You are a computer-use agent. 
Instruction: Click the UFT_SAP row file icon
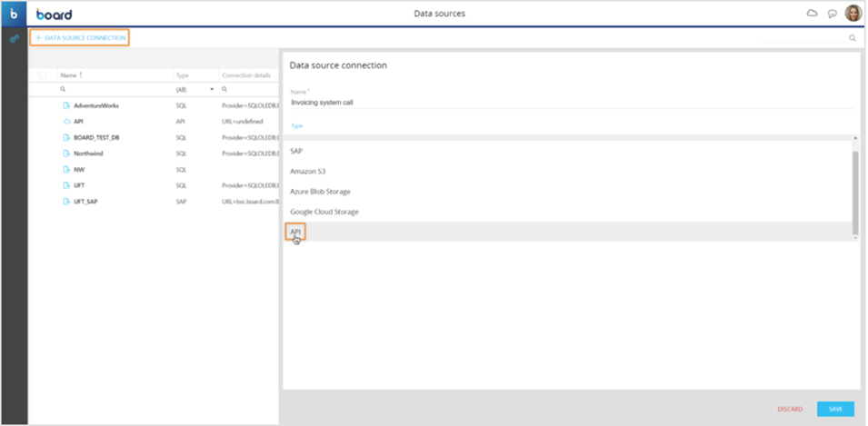tap(65, 201)
